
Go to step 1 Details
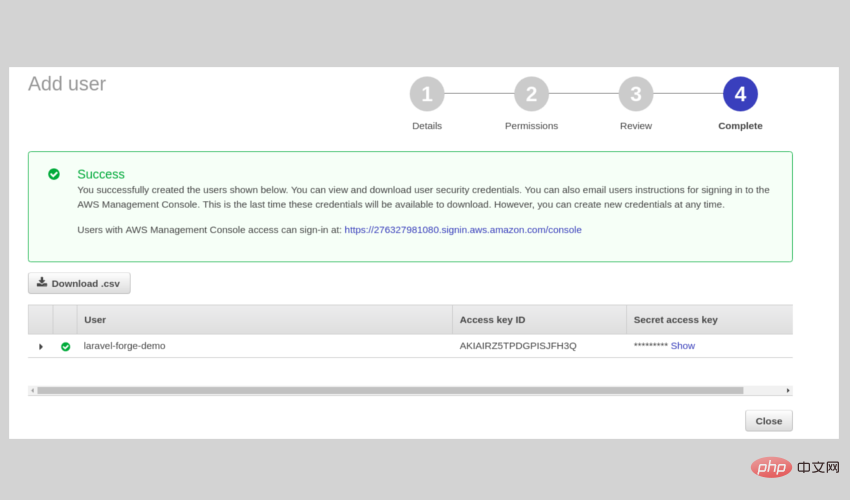[x=427, y=94]
